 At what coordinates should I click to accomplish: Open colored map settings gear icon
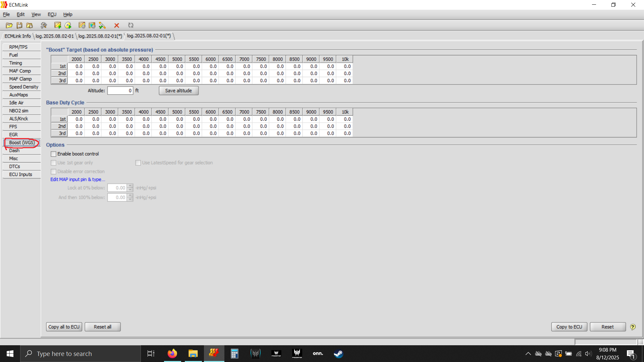tap(92, 25)
